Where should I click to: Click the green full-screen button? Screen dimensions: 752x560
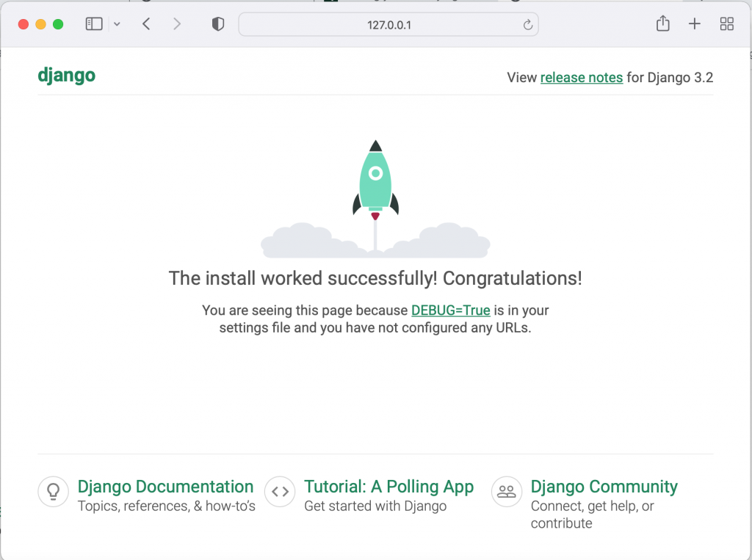(x=58, y=24)
